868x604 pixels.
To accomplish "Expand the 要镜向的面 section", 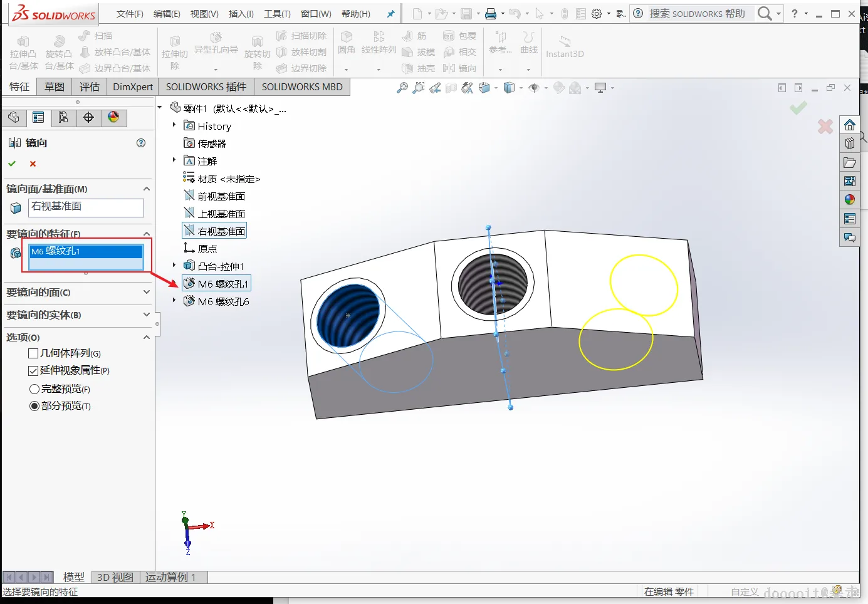I will click(146, 292).
